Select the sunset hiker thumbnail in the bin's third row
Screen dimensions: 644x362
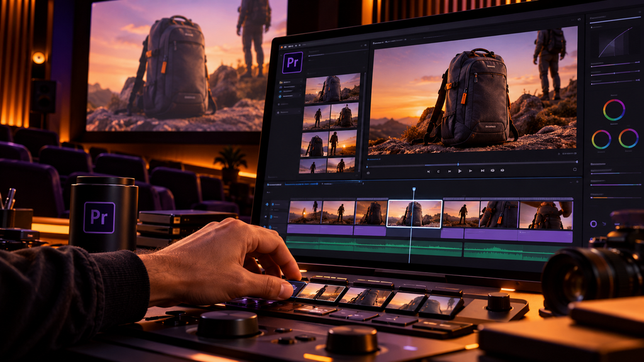point(343,143)
